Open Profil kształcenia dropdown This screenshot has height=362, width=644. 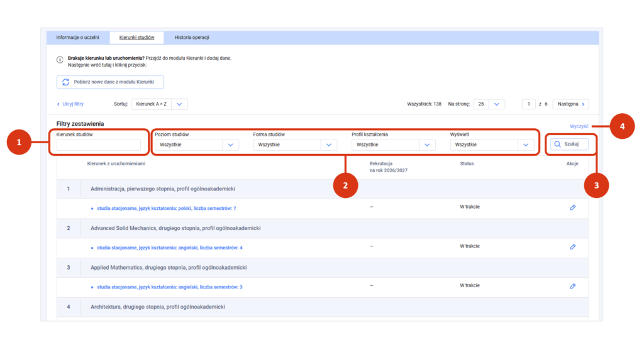[427, 145]
